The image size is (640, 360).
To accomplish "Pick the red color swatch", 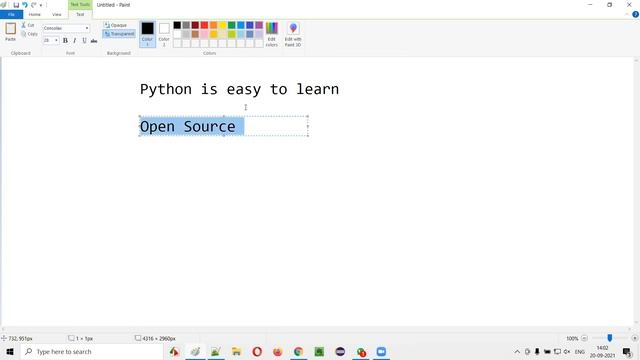I will (204, 25).
